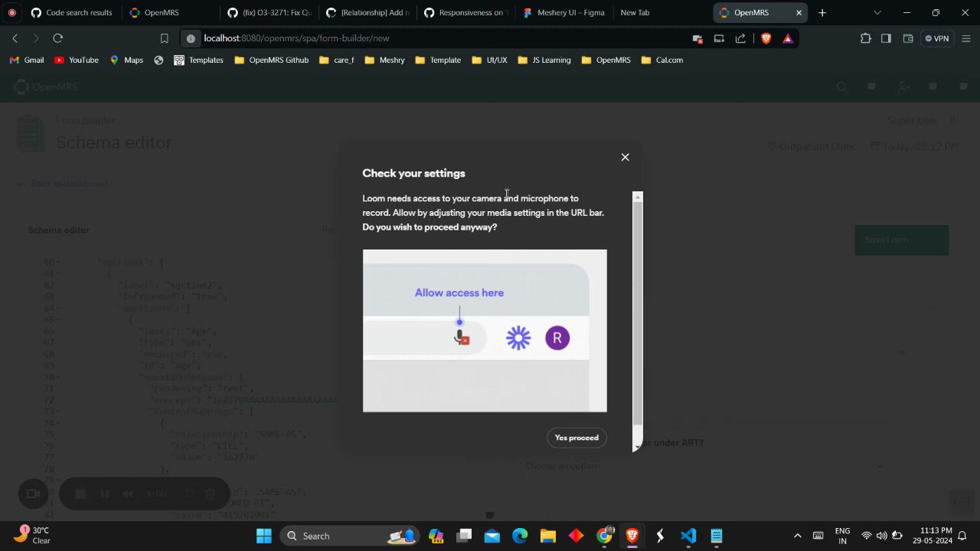
Task: View site information icon in address bar
Action: point(191,38)
